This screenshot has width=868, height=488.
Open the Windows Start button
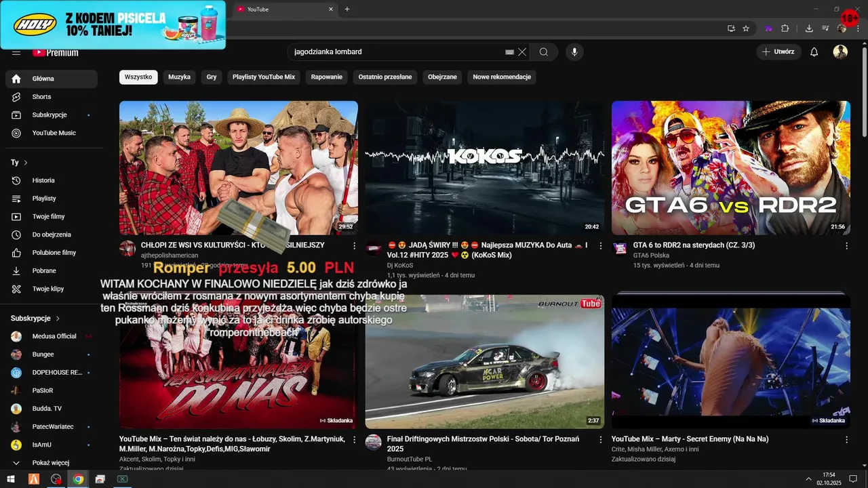(12, 479)
